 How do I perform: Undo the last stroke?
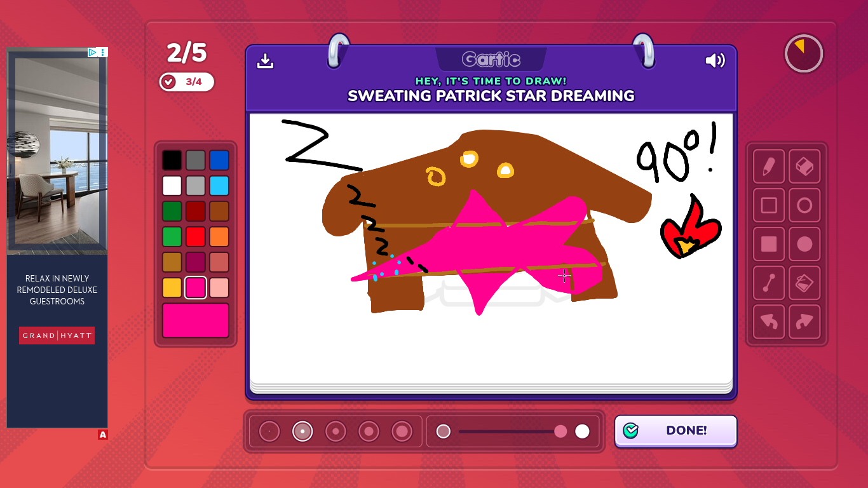coord(769,322)
